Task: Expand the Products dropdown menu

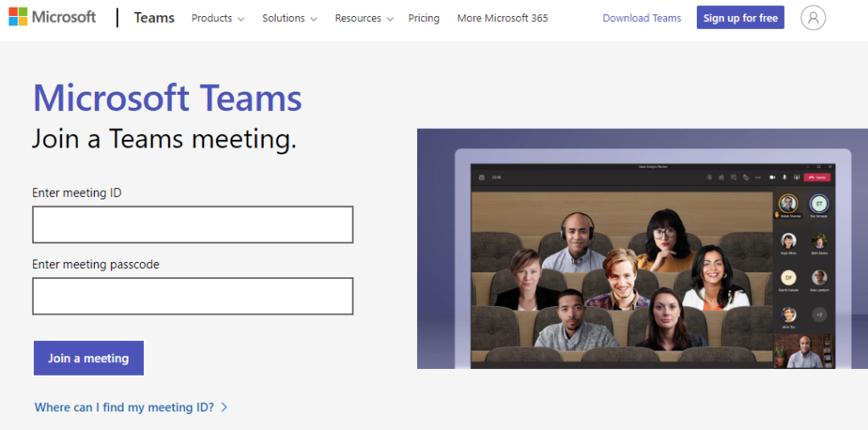Action: click(218, 19)
